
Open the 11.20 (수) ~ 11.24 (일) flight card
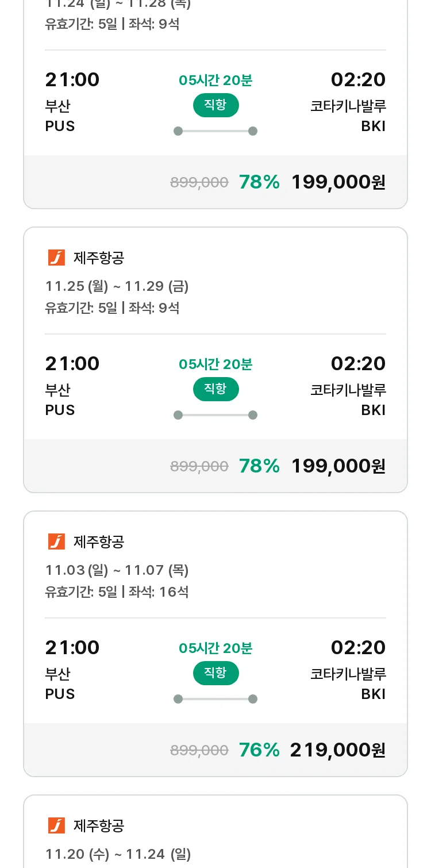click(215, 831)
